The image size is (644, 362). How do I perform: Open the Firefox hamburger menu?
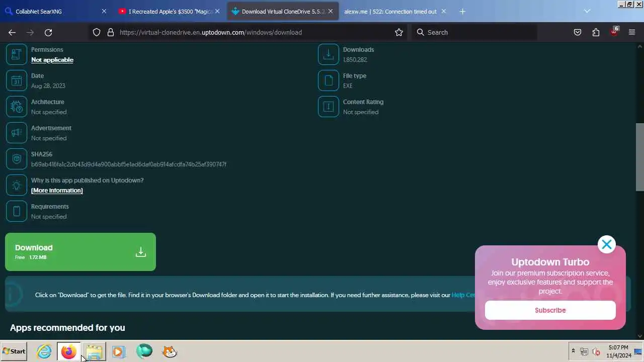coord(632,32)
